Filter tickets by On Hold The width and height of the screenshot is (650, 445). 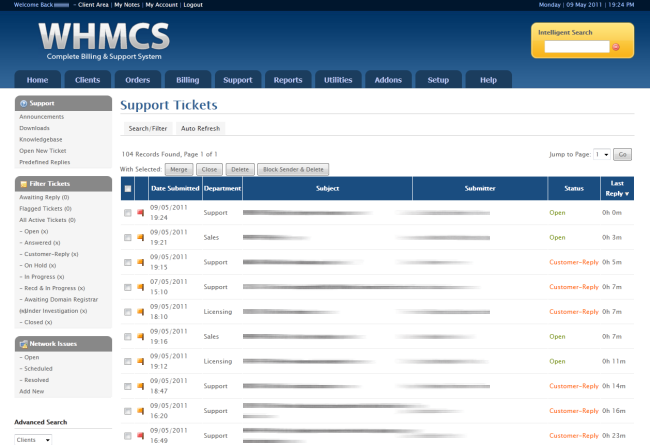(40, 265)
